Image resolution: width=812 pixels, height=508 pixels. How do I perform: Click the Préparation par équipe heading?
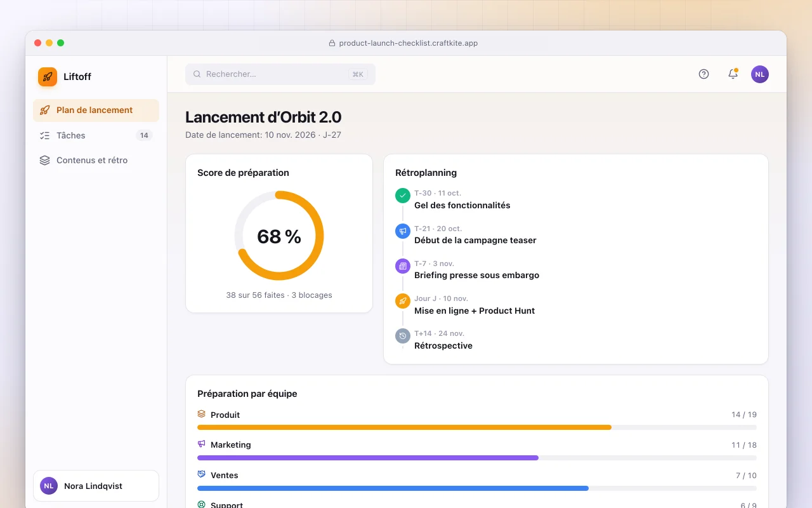[x=247, y=394]
